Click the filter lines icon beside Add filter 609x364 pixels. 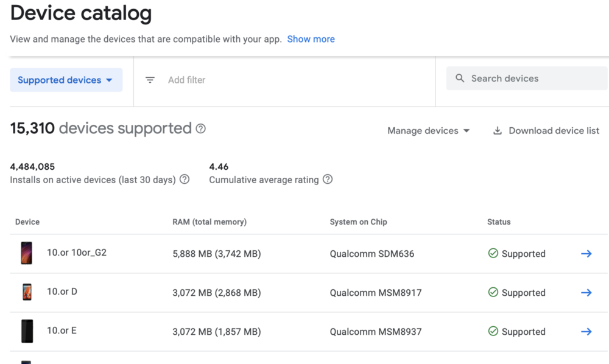click(150, 80)
